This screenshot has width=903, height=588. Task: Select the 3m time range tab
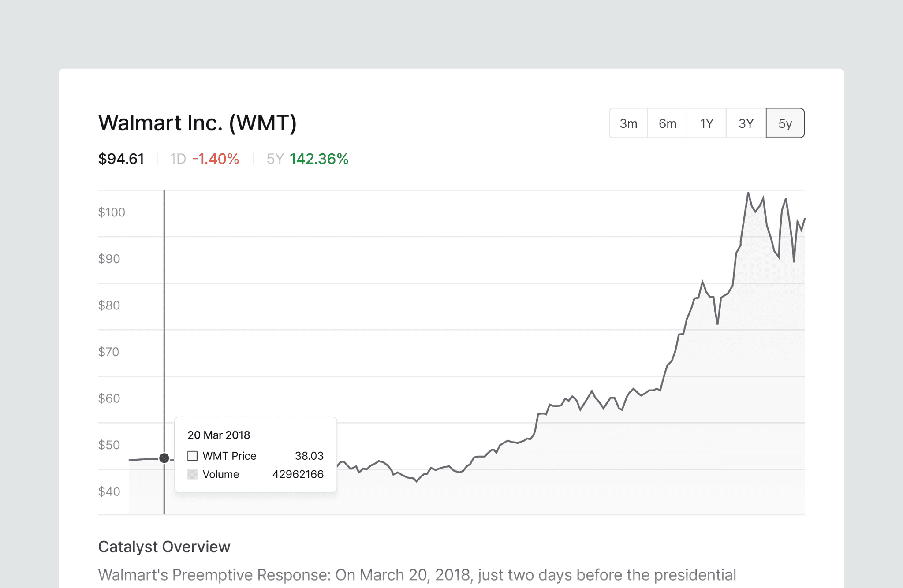(x=628, y=123)
